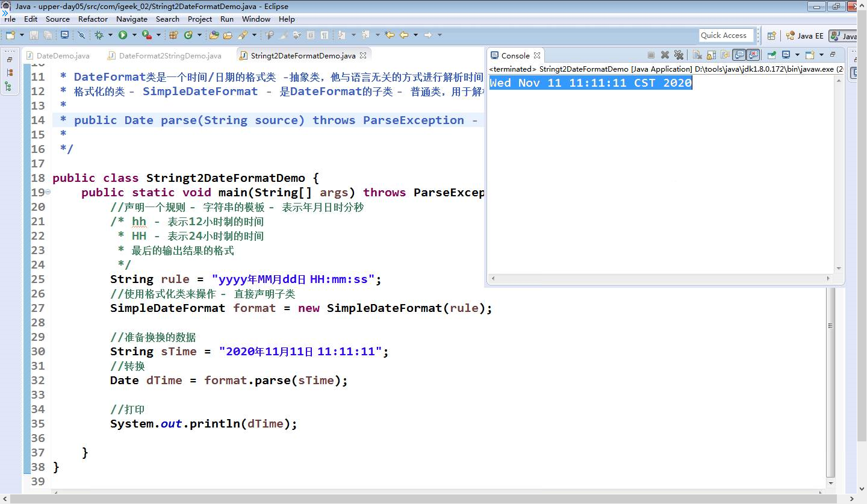Open the New file dropdown arrow
The image size is (867, 504).
click(x=22, y=35)
